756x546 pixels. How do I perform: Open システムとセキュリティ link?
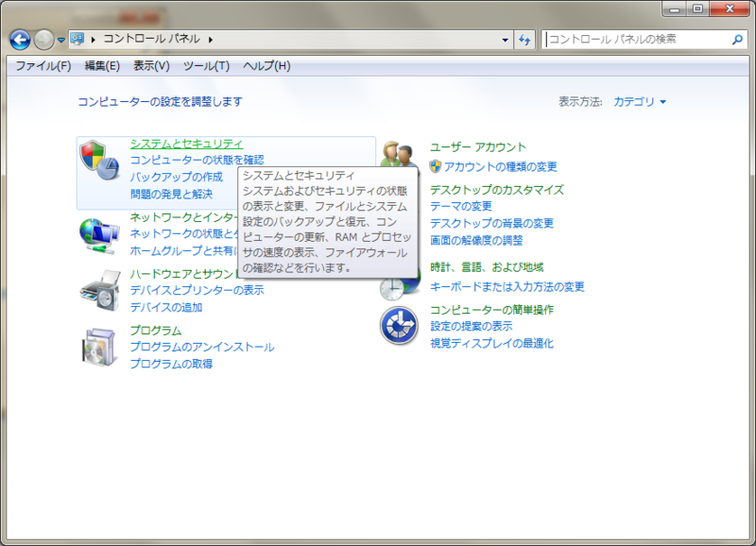(x=186, y=144)
